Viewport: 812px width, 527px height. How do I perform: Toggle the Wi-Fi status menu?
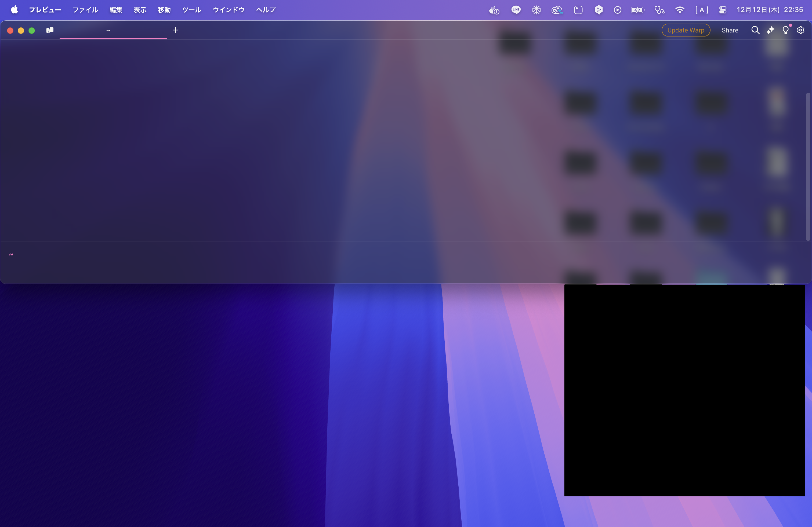pyautogui.click(x=680, y=10)
